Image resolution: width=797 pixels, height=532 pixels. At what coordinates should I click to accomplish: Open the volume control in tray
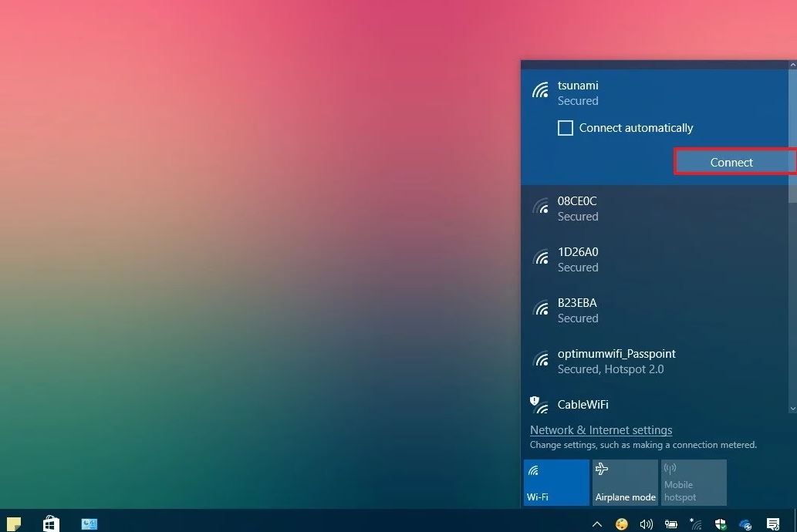click(x=646, y=524)
